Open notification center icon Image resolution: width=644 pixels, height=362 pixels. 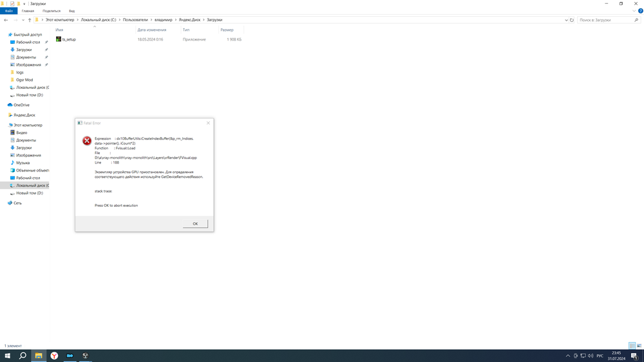point(634,356)
